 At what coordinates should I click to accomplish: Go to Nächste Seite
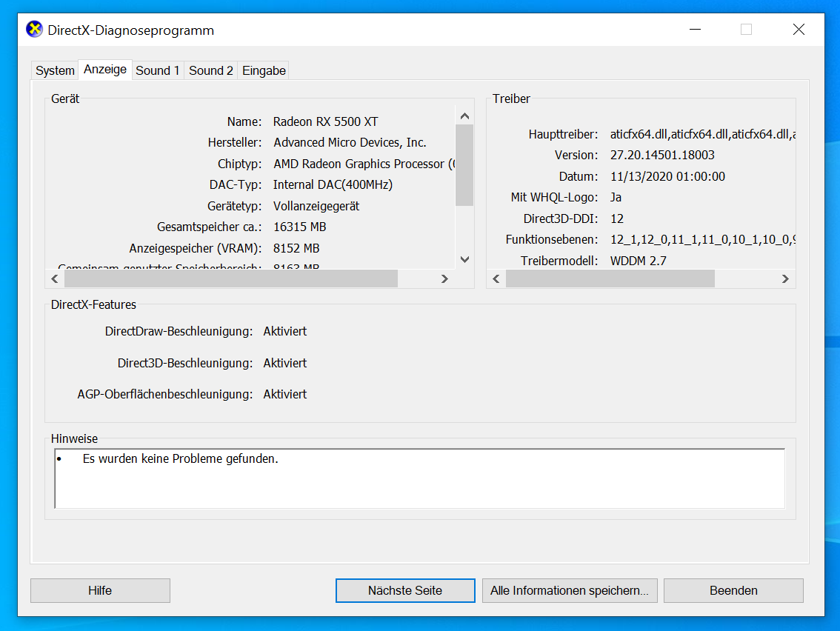(x=405, y=590)
